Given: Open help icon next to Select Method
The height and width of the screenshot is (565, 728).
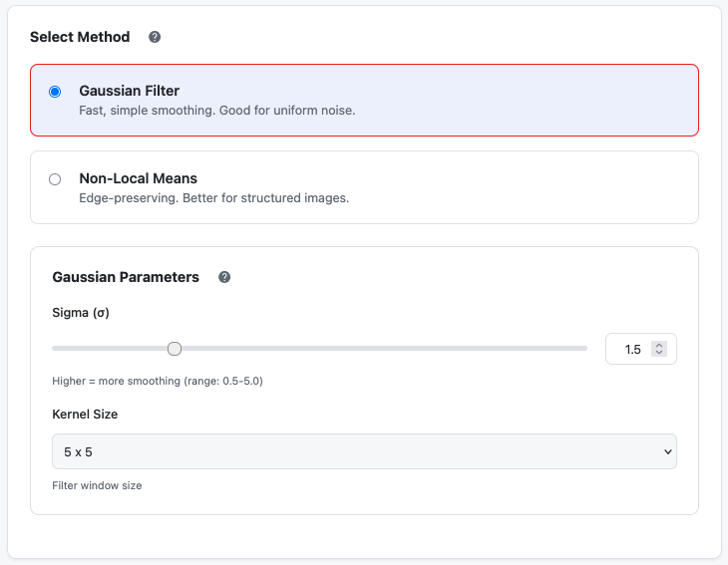Looking at the screenshot, I should [155, 37].
